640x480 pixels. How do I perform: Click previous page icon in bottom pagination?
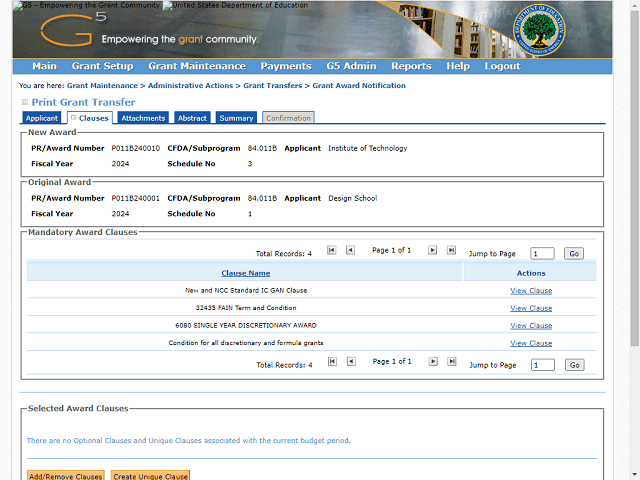point(350,362)
